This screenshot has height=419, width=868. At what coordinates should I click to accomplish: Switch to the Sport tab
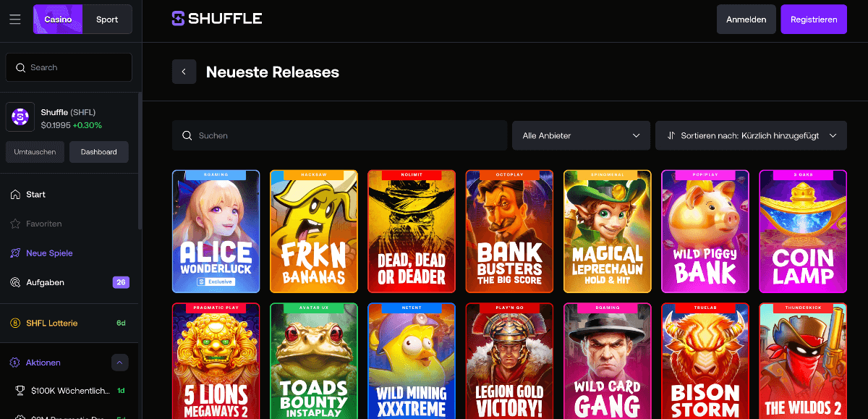coord(107,20)
